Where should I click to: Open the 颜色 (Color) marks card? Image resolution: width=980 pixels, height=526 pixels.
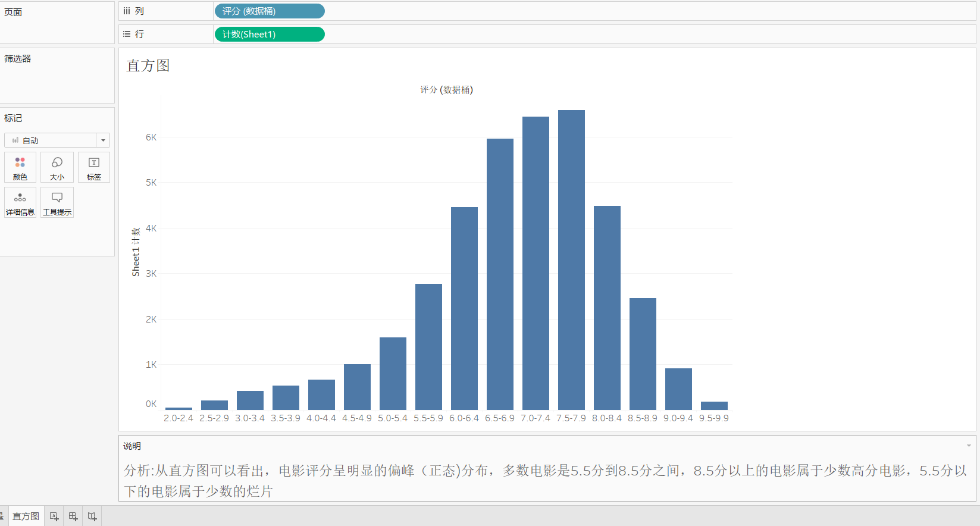point(20,167)
